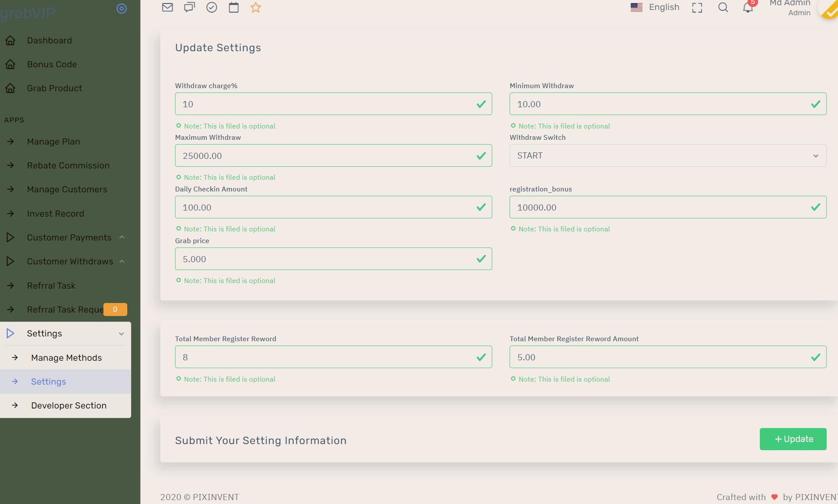Open Manage Methods submenu item
Viewport: 838px width, 504px height.
click(65, 358)
